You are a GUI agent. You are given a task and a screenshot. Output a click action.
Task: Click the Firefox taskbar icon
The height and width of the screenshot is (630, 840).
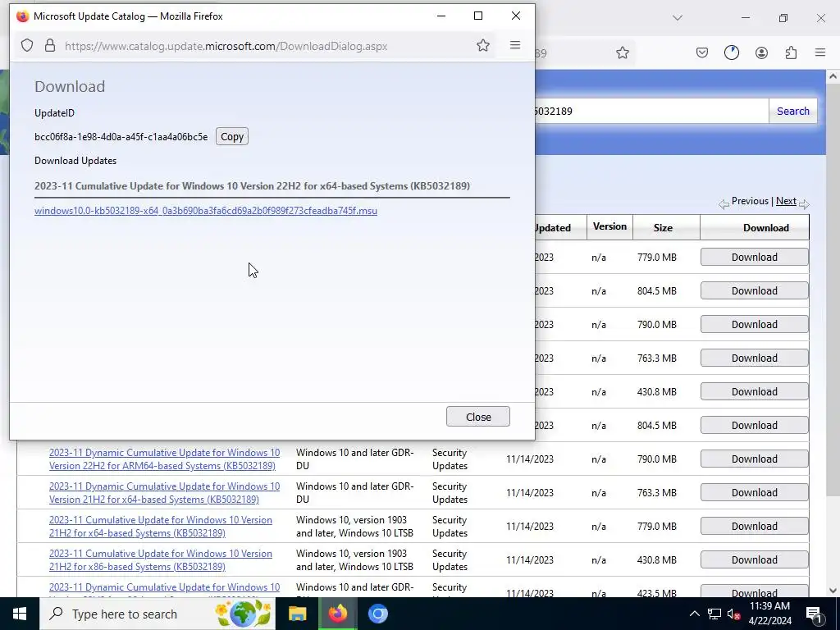pyautogui.click(x=337, y=614)
